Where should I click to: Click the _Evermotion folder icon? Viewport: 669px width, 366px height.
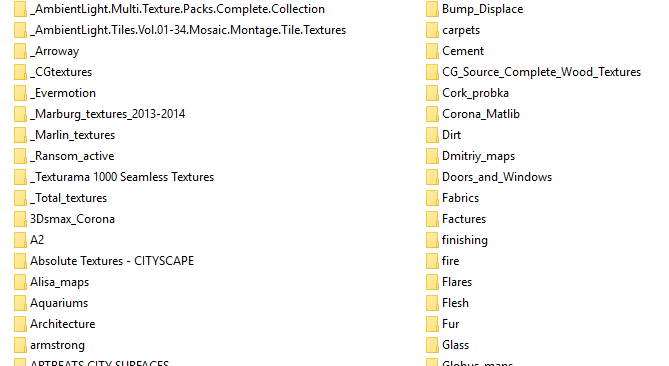pos(20,93)
